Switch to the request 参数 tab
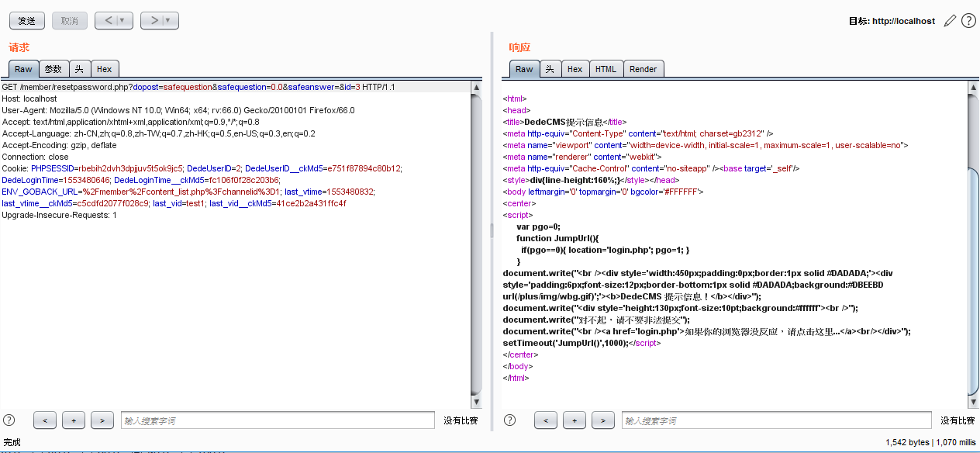Image resolution: width=980 pixels, height=453 pixels. 53,69
